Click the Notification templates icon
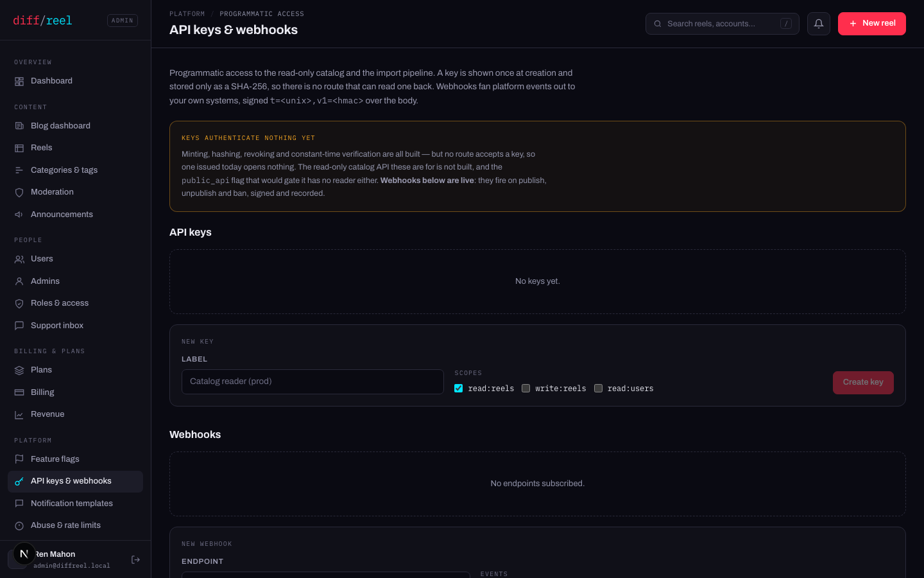The width and height of the screenshot is (924, 578). [x=19, y=504]
